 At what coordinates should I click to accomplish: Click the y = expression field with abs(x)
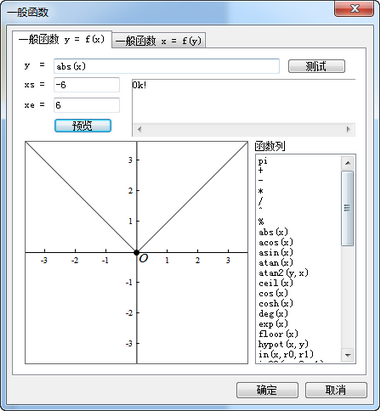pos(166,66)
